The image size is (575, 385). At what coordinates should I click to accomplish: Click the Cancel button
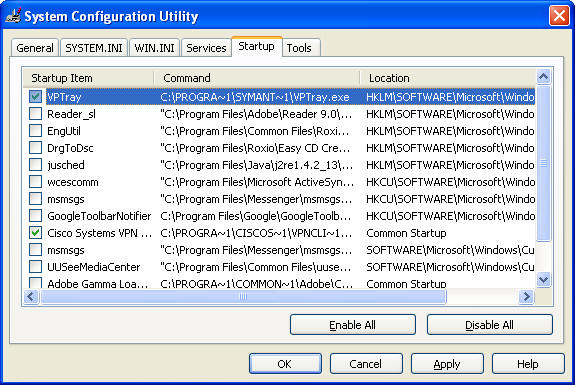click(x=366, y=364)
